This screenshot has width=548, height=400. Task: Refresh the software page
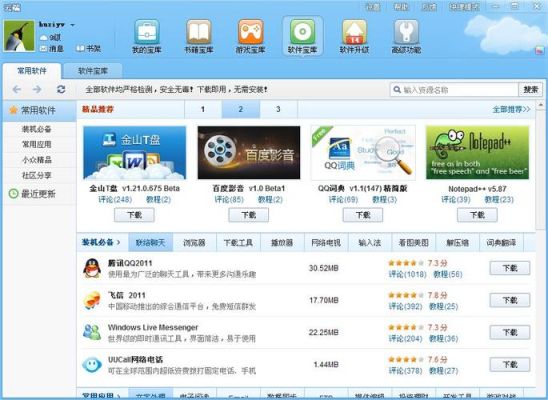61,89
